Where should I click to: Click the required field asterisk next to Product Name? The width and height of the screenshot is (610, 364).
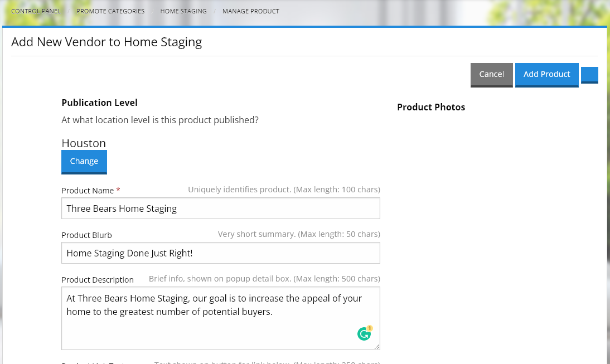pyautogui.click(x=118, y=190)
